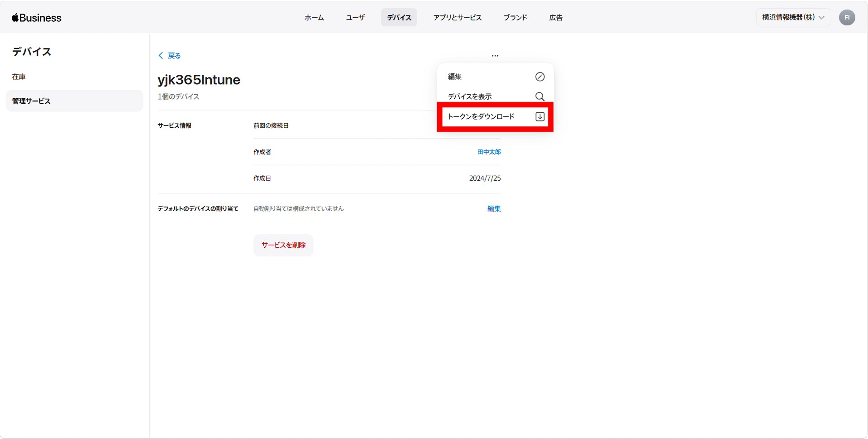Click 編集 link for default device assignment
The width and height of the screenshot is (868, 439).
point(494,209)
